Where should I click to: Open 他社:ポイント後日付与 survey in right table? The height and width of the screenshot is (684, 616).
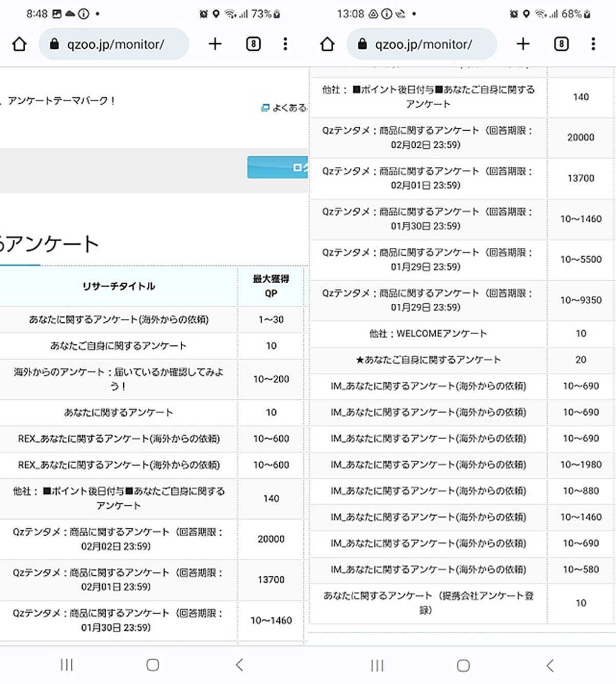[x=428, y=97]
